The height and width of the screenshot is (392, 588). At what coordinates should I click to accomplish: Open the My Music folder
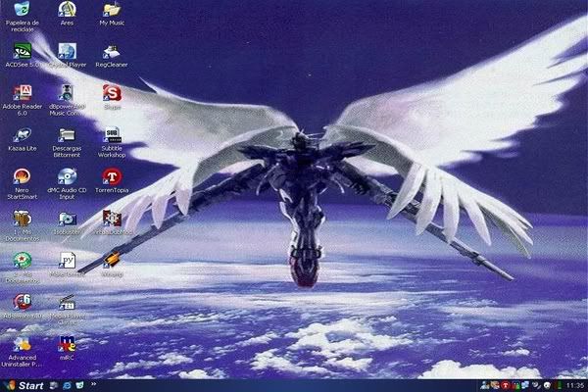tap(112, 14)
